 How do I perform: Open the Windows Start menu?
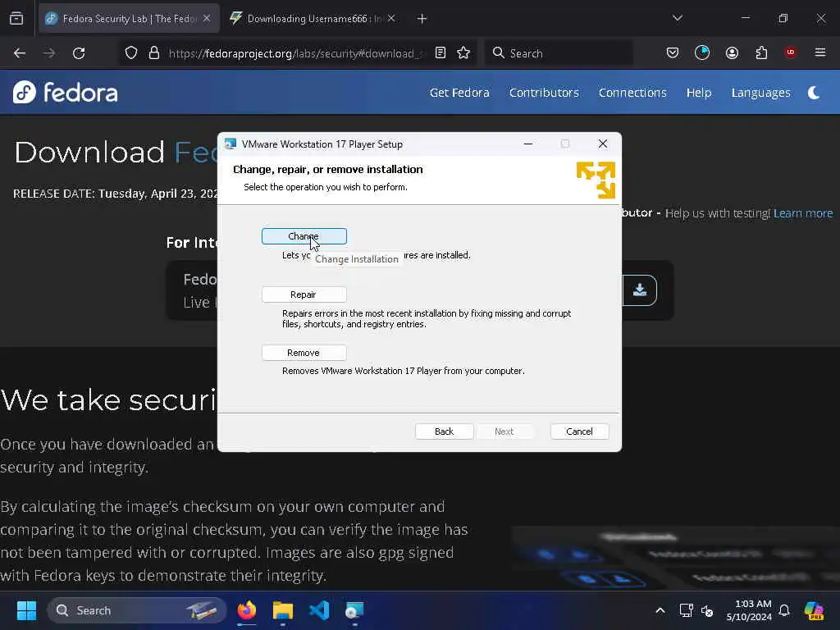26,610
